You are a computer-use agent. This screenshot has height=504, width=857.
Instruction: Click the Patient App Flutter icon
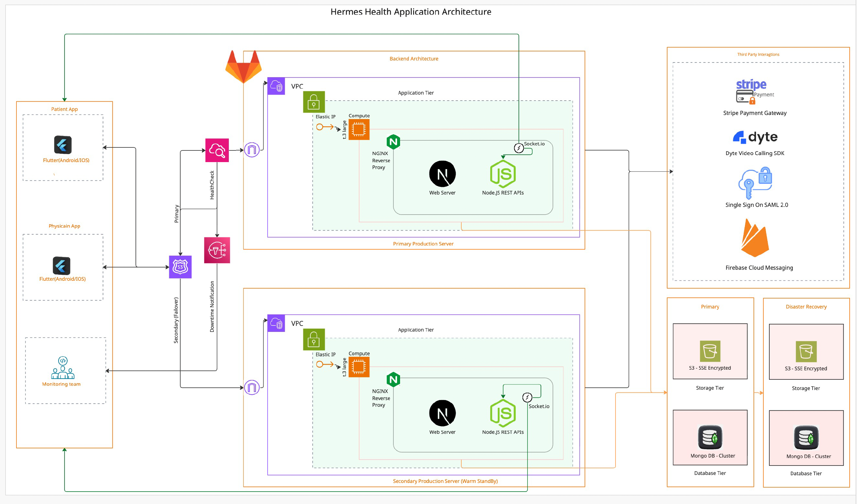click(x=63, y=145)
